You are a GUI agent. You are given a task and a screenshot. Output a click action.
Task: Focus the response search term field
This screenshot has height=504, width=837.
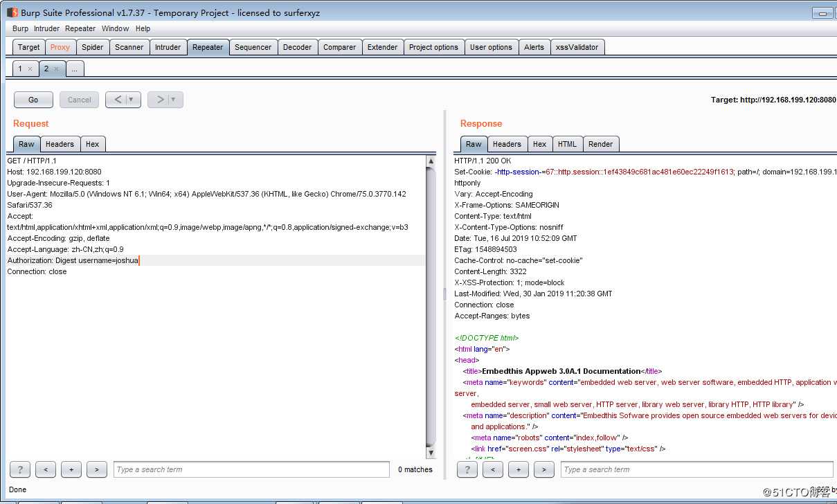click(x=697, y=469)
